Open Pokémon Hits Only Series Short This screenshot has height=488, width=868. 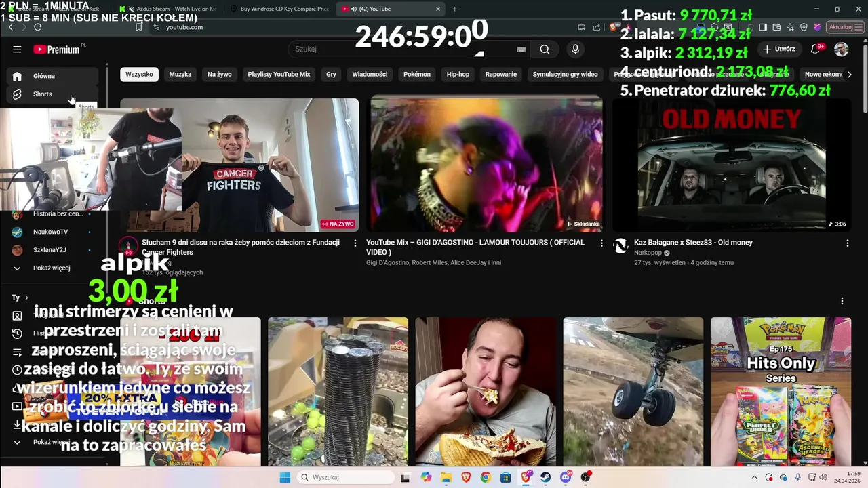(x=781, y=392)
